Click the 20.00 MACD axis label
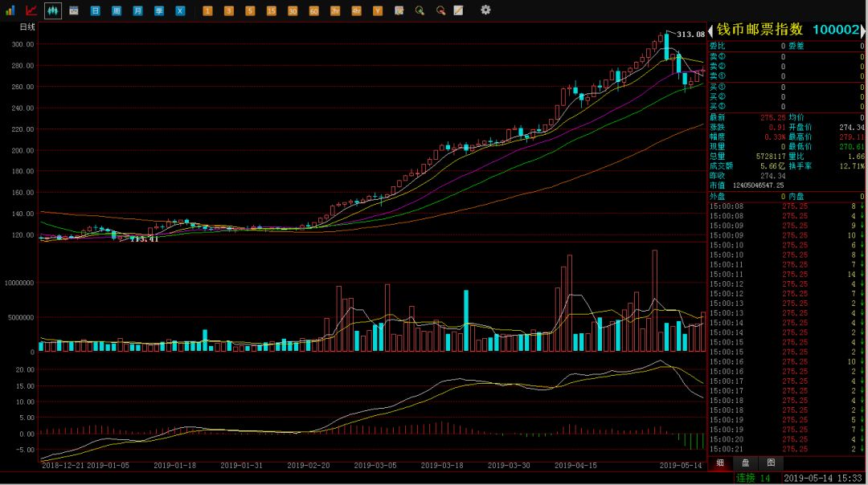The image size is (868, 485). (25, 369)
